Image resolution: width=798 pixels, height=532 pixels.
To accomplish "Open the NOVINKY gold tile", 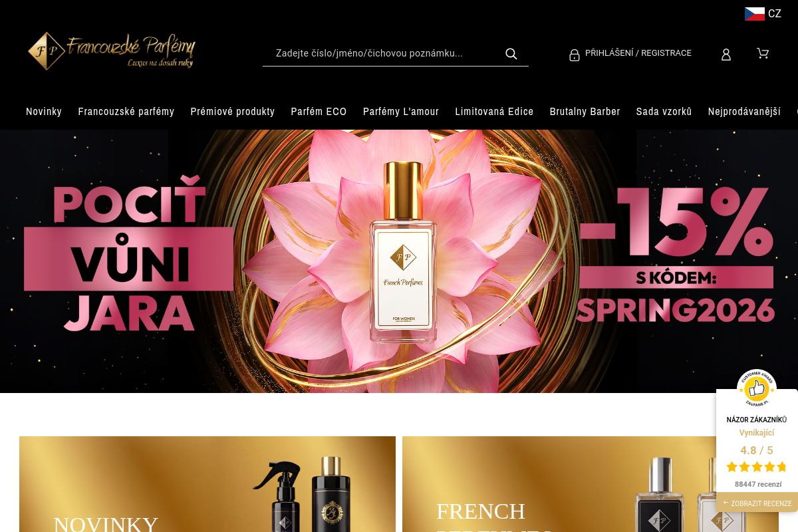I will point(207,484).
